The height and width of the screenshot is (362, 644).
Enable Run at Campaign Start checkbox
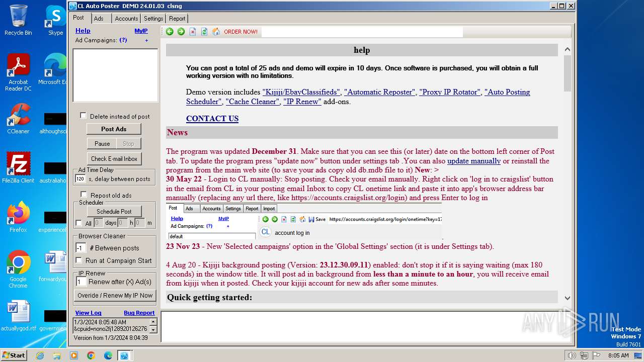tap(78, 260)
